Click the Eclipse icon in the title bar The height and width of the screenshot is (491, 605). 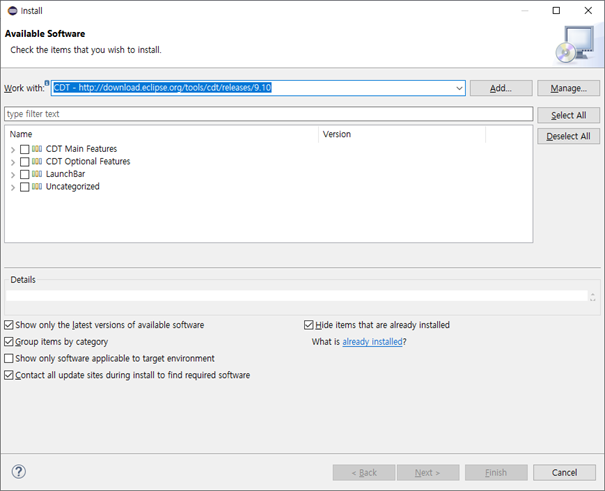(13, 11)
